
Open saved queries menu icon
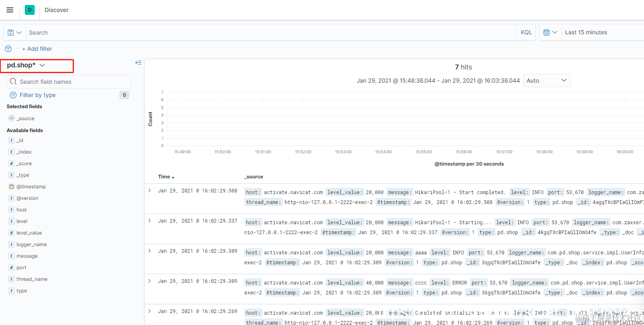click(14, 33)
